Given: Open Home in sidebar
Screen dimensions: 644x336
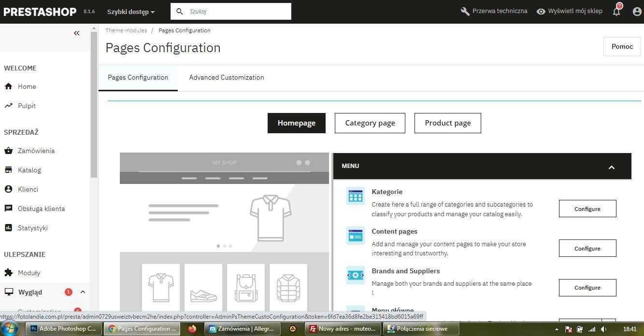Looking at the screenshot, I should (x=27, y=86).
